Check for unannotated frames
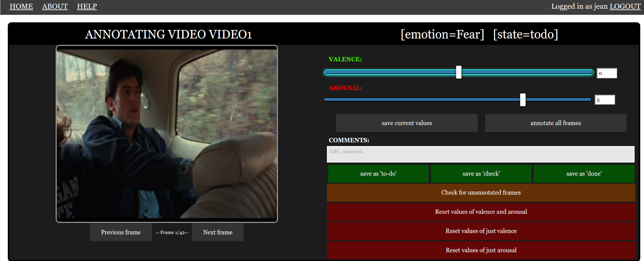Viewport: 644px width, 261px height. (x=481, y=193)
